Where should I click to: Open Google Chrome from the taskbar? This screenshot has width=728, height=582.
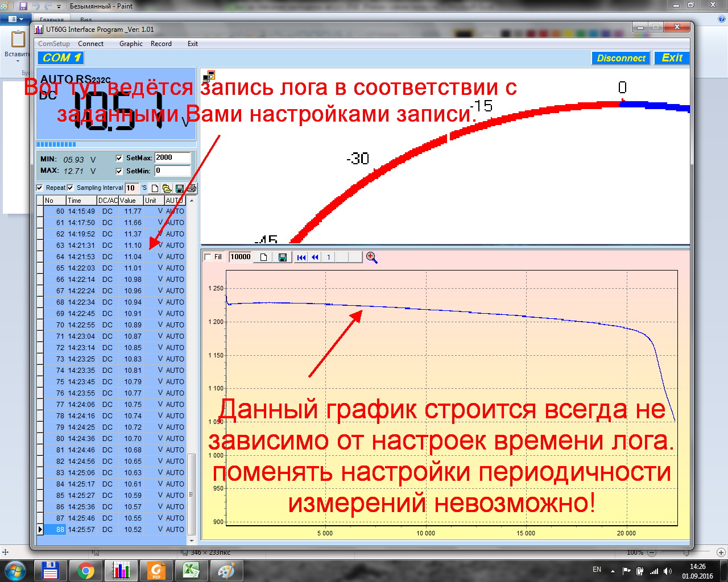86,571
